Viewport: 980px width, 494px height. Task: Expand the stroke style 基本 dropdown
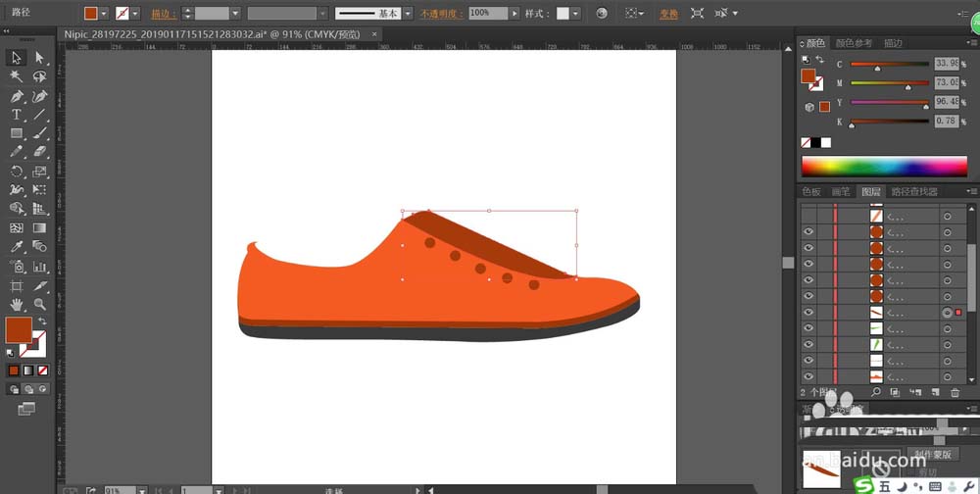coord(409,14)
